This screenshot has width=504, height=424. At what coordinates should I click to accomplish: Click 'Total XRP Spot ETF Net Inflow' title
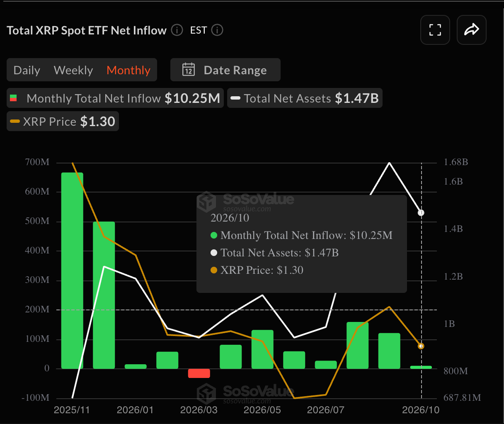[87, 30]
